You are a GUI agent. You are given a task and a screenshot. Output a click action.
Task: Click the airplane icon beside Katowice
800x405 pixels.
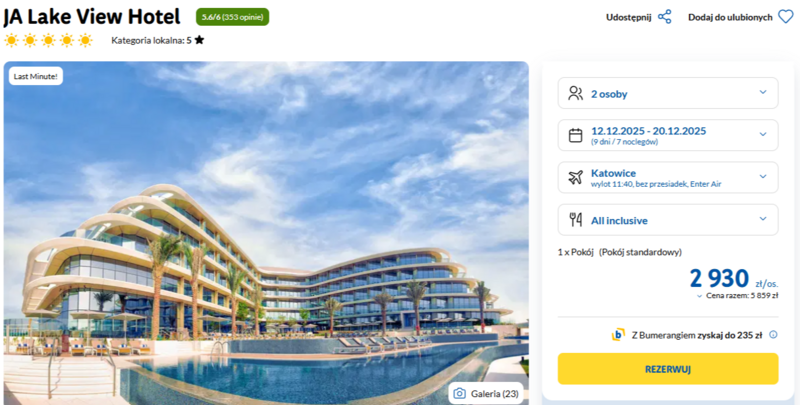pyautogui.click(x=576, y=178)
